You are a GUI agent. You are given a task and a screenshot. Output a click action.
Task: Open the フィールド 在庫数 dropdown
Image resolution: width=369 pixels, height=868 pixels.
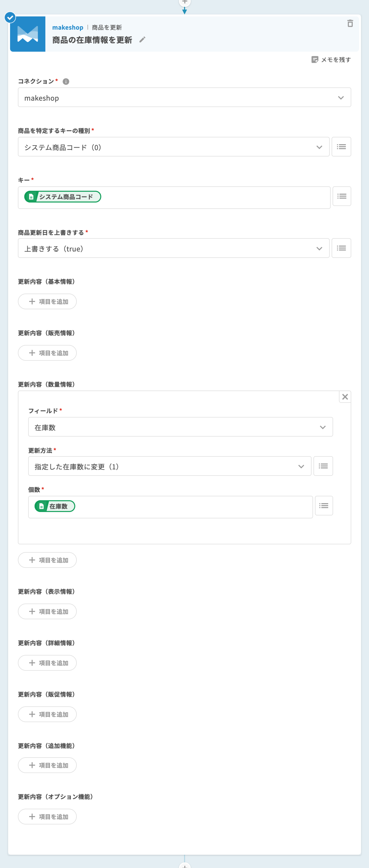point(180,427)
